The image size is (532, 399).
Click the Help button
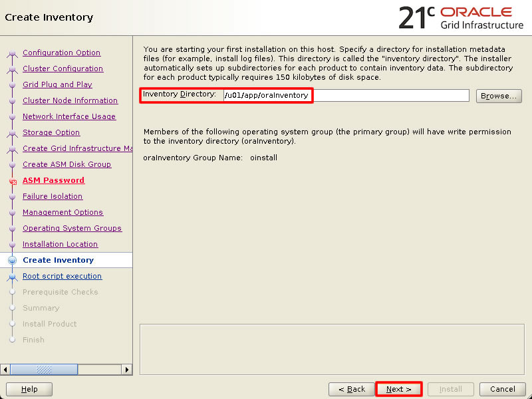[29, 389]
